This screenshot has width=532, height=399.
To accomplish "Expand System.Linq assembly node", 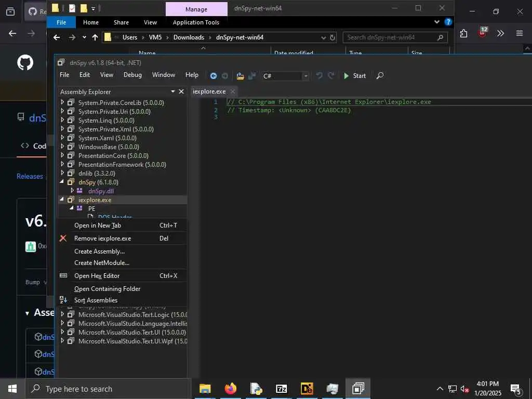I will click(62, 120).
